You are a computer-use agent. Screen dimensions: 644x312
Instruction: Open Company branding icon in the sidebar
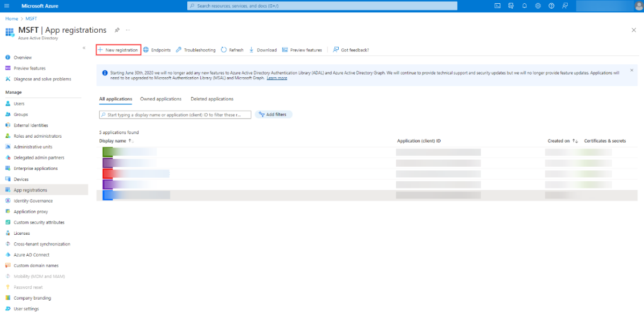[8, 298]
